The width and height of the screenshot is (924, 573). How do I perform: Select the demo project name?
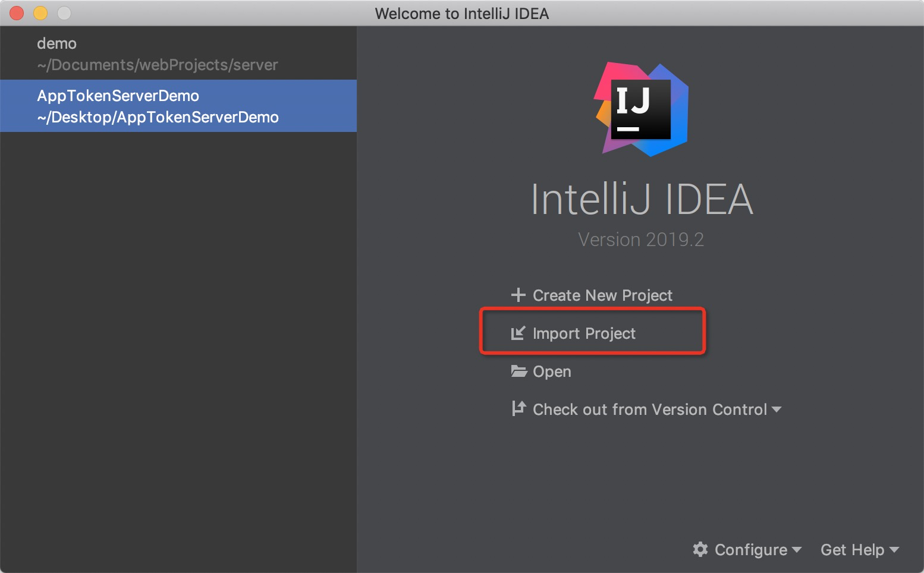click(x=56, y=43)
